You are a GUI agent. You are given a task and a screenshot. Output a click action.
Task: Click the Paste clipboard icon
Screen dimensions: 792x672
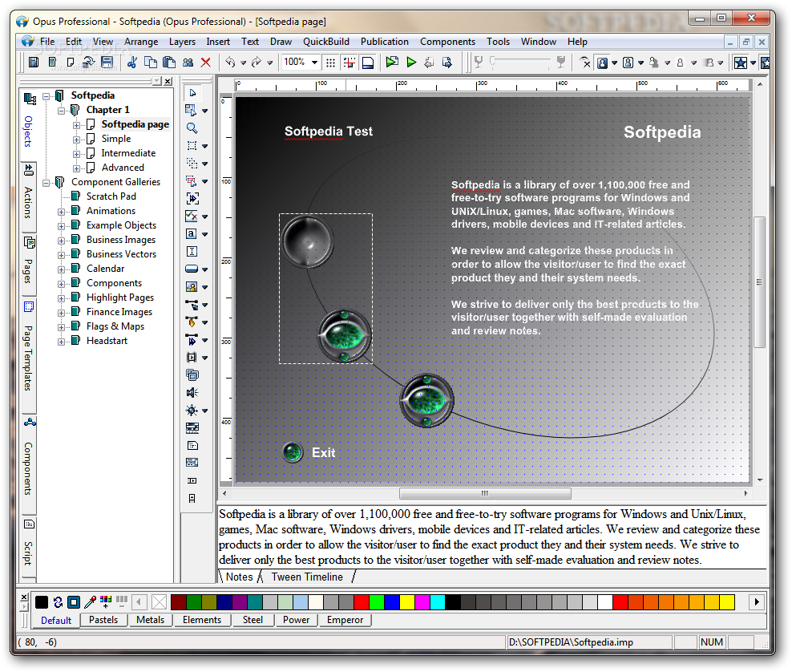(x=169, y=62)
